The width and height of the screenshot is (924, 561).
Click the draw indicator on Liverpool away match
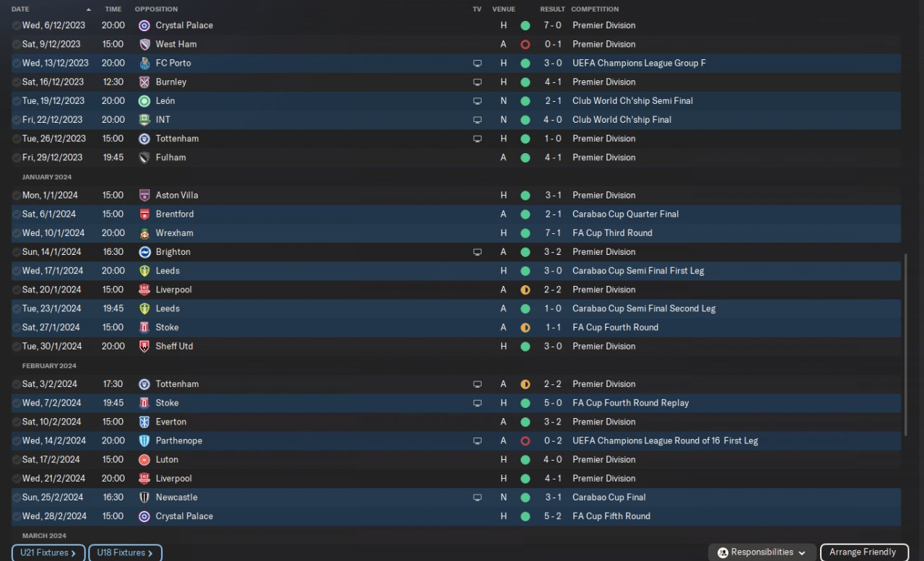coord(525,290)
